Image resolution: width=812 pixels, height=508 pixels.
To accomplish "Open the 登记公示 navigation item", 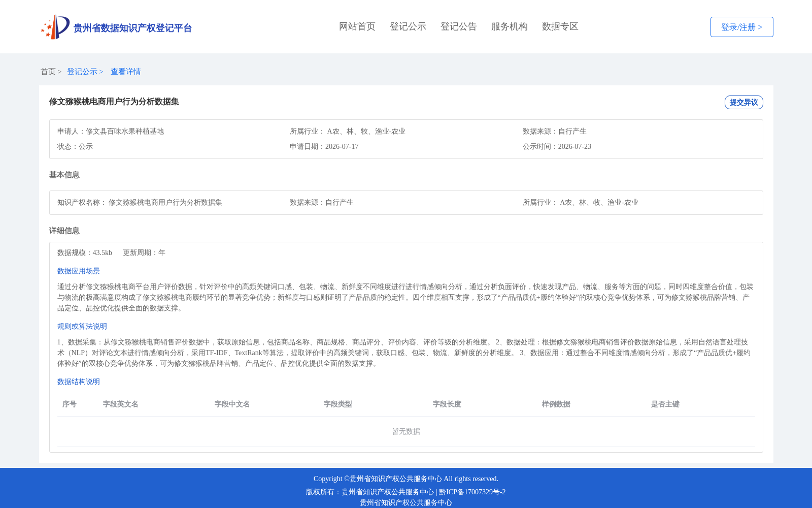I will coord(408,26).
